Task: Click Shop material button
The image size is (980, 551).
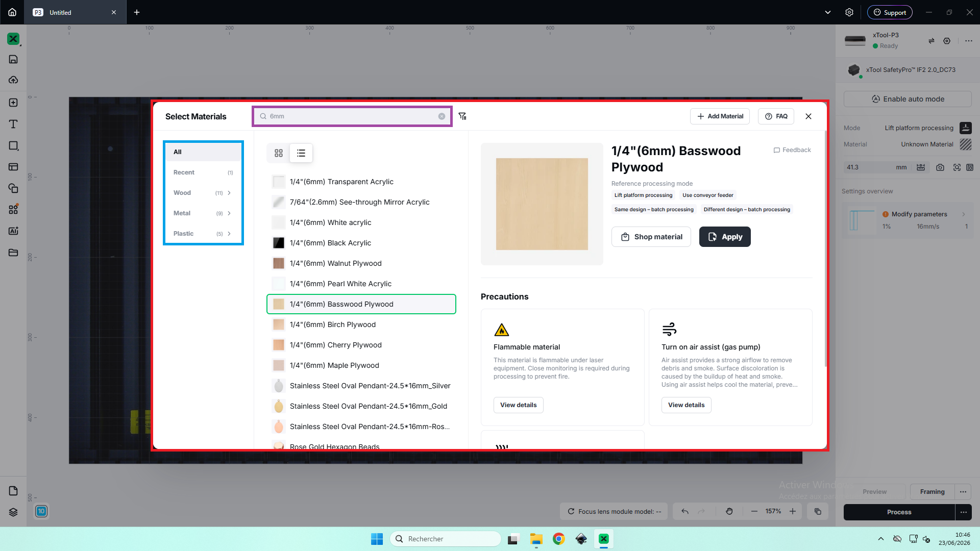Action: [651, 237]
